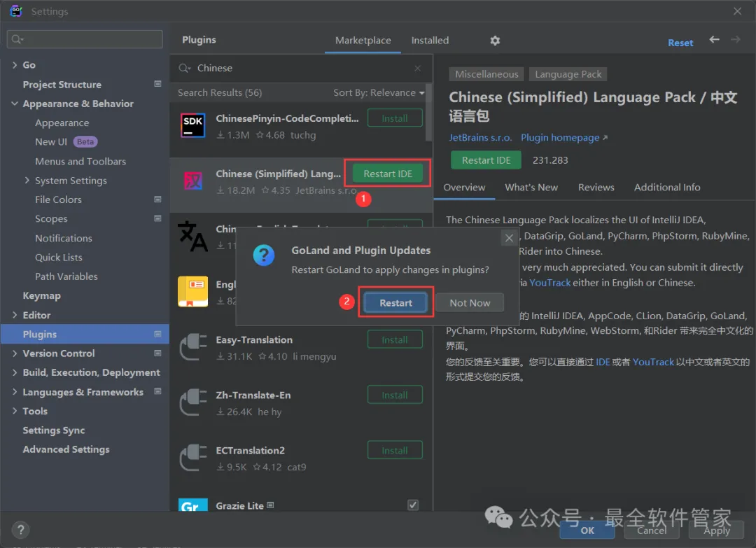Select New UI Beta settings item
Screen dimensions: 756x548
(x=66, y=141)
